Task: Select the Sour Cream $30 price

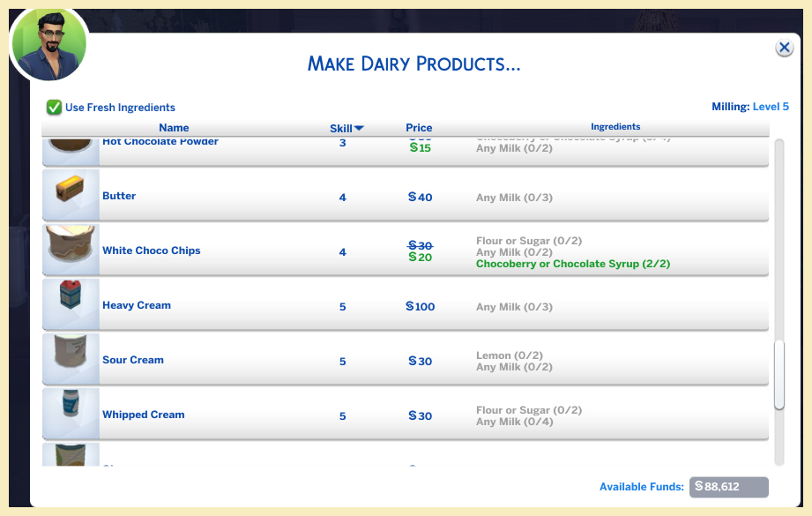Action: pos(421,362)
